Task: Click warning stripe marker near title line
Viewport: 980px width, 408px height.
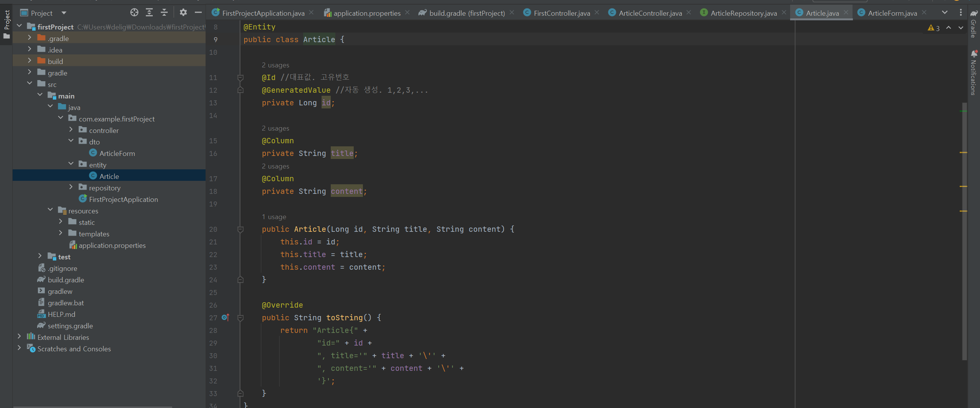Action: (964, 152)
